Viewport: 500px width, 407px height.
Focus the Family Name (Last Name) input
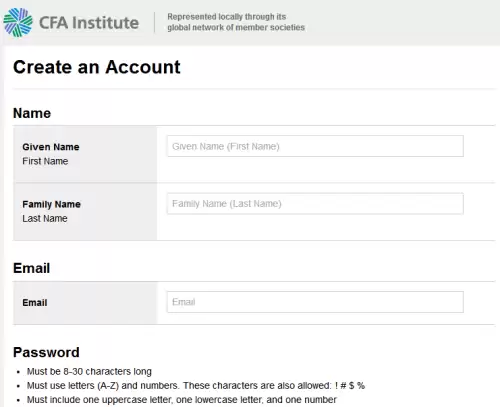(x=315, y=203)
